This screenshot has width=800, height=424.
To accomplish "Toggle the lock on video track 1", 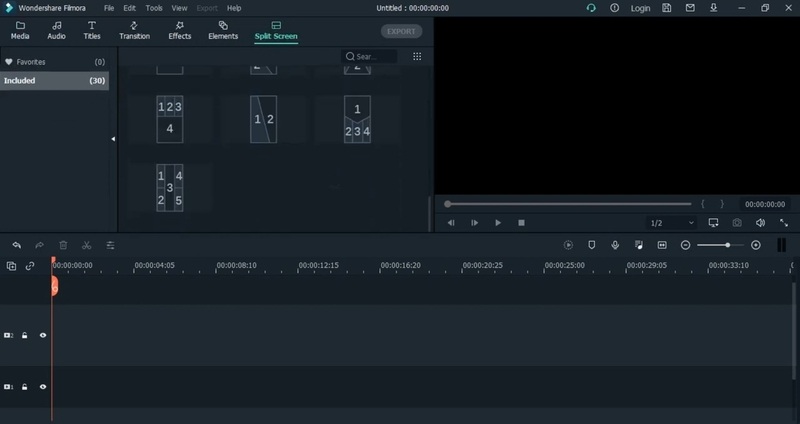I will (x=25, y=386).
